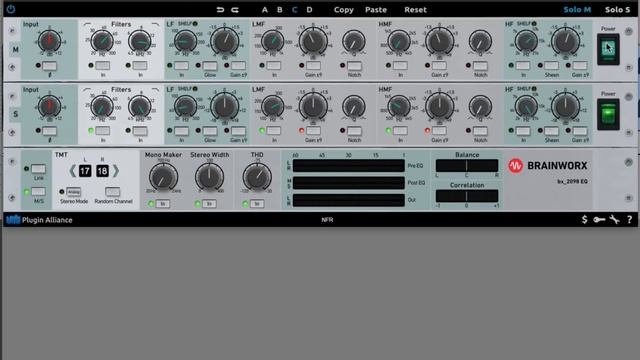Click the plugin power bypass icon

11,9
